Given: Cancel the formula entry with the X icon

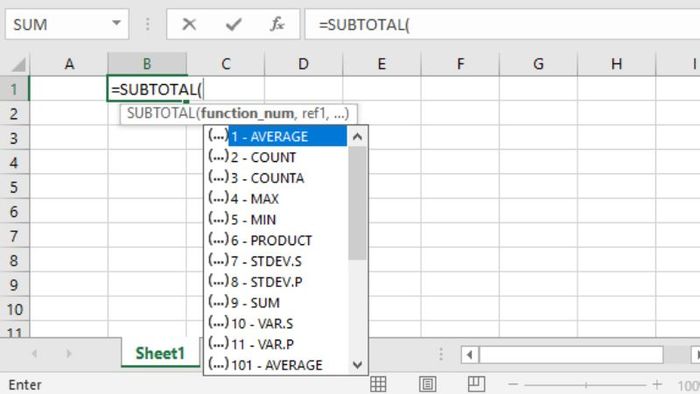Looking at the screenshot, I should pyautogui.click(x=189, y=25).
